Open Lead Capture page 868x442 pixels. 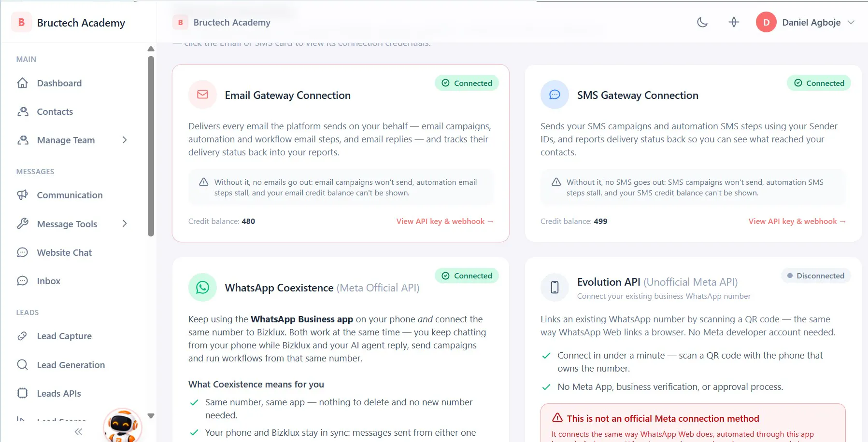click(x=64, y=336)
